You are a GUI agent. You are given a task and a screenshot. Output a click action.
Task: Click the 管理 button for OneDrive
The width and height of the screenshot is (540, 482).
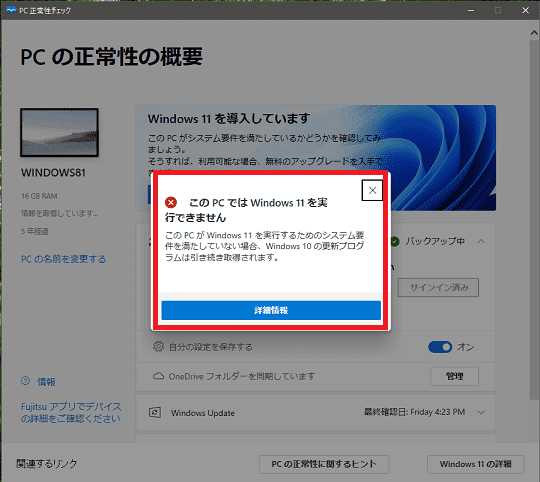(454, 376)
